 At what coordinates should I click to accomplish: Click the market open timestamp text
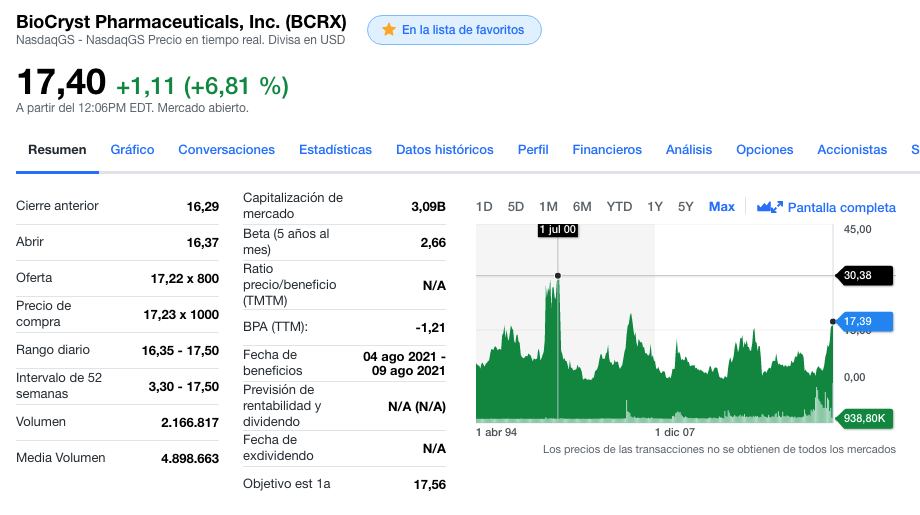pos(132,108)
